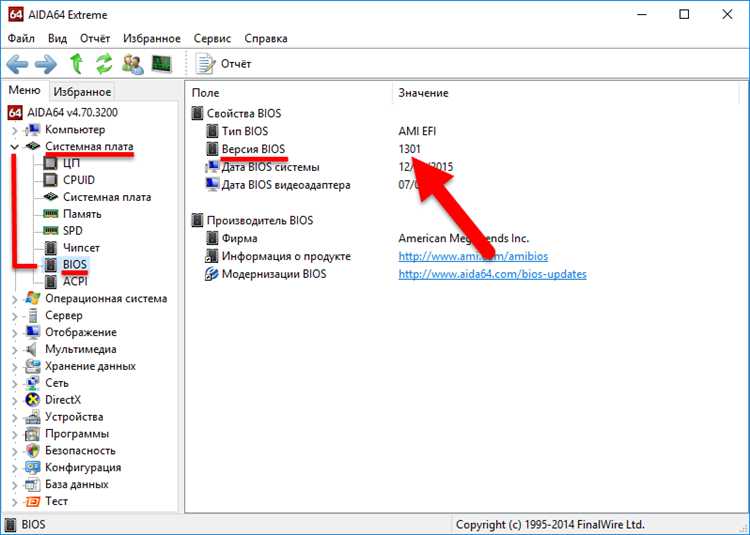Expand the Хранение данных node

click(x=14, y=367)
